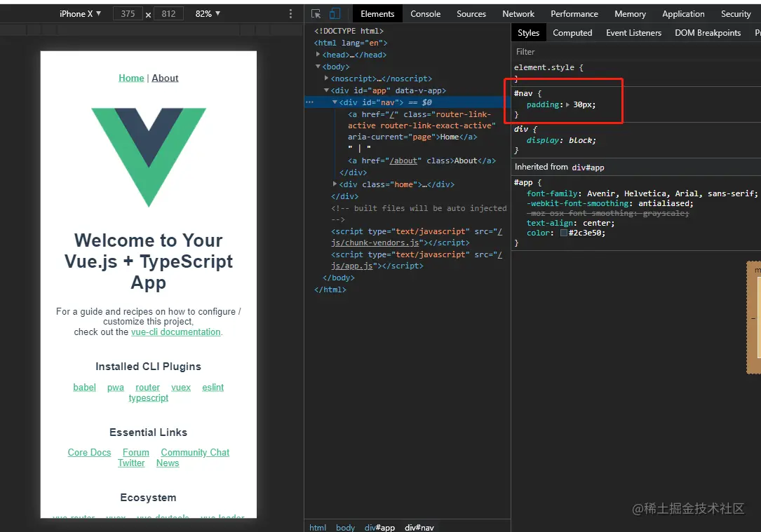The width and height of the screenshot is (761, 532).
Task: Select the body breadcrumb
Action: click(x=345, y=527)
